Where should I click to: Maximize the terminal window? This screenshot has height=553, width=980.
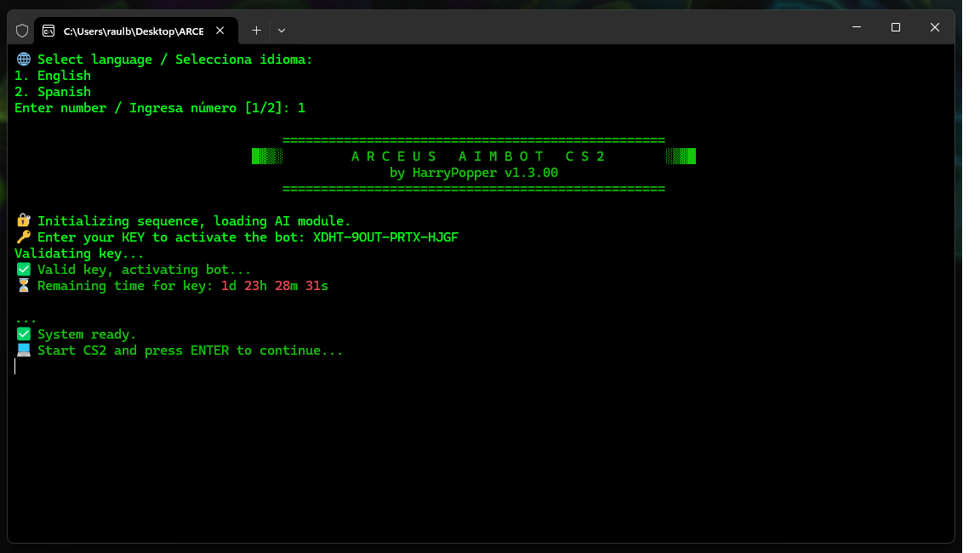point(896,27)
